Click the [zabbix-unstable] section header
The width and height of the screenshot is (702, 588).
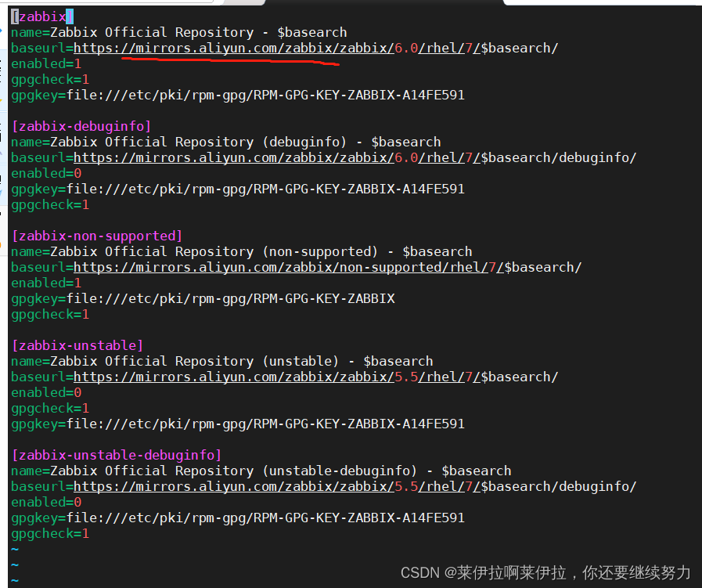(x=77, y=346)
